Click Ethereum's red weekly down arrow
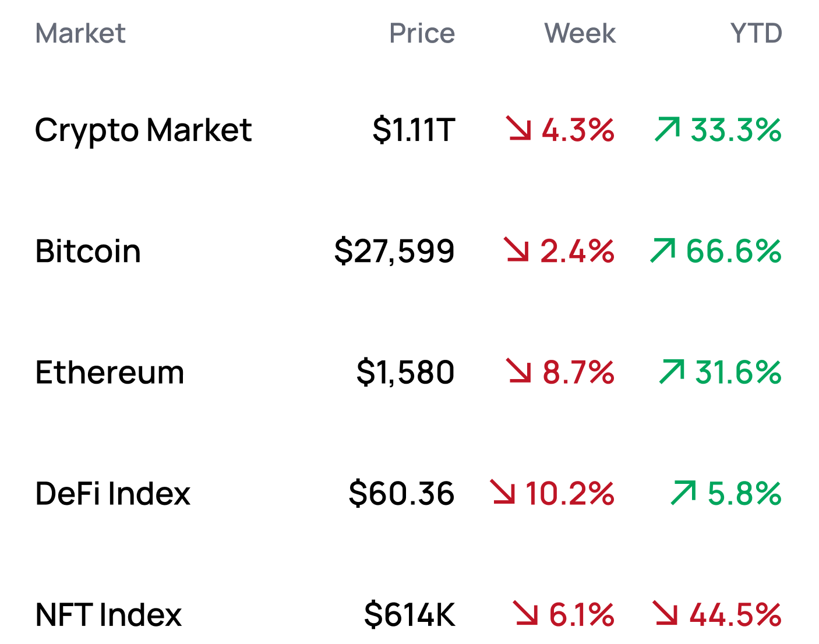 [x=519, y=371]
